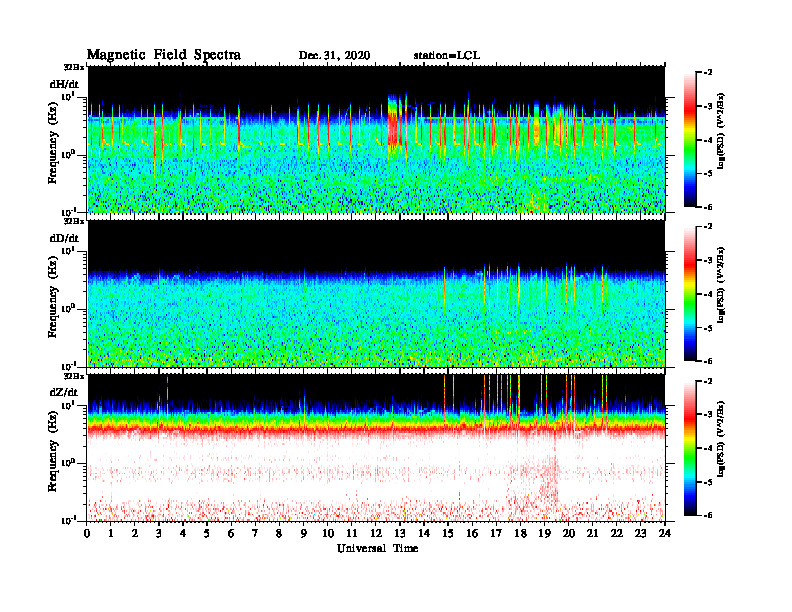
Task: Click the "-5" tick on dD/dt color scale
Action: (708, 328)
